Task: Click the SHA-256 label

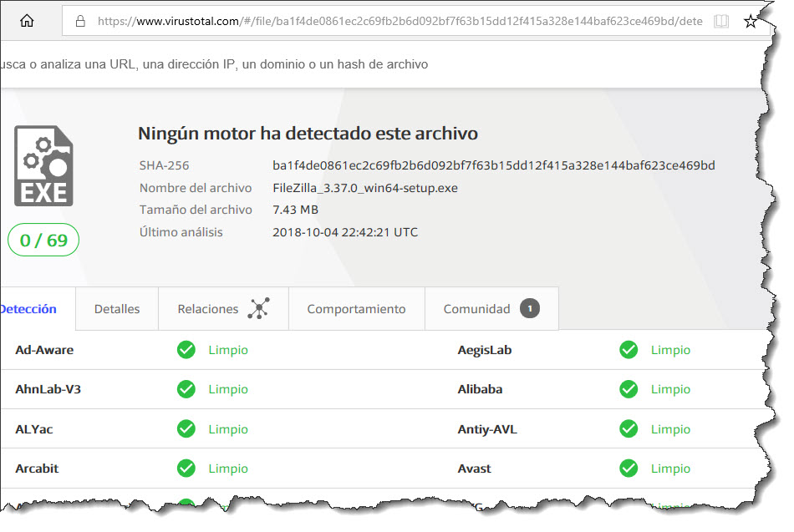Action: (x=164, y=165)
